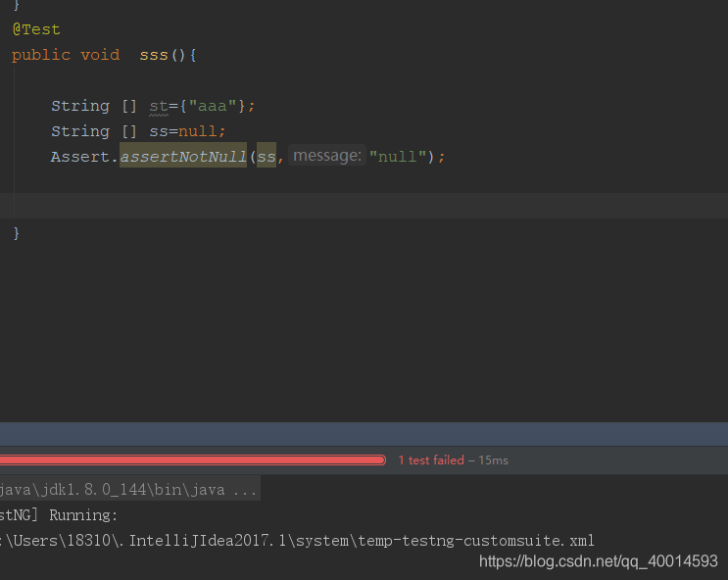
Task: Click the message: parameter hint
Action: [327, 155]
